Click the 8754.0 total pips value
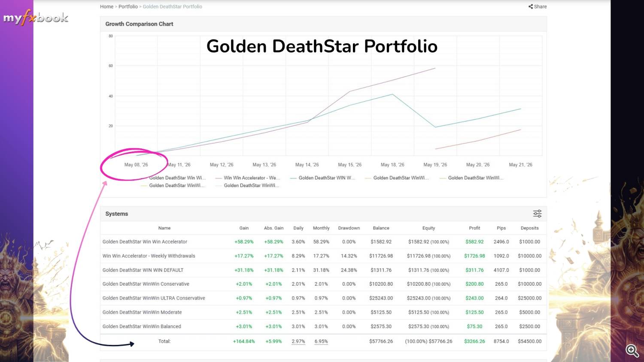644x362 pixels. click(501, 341)
